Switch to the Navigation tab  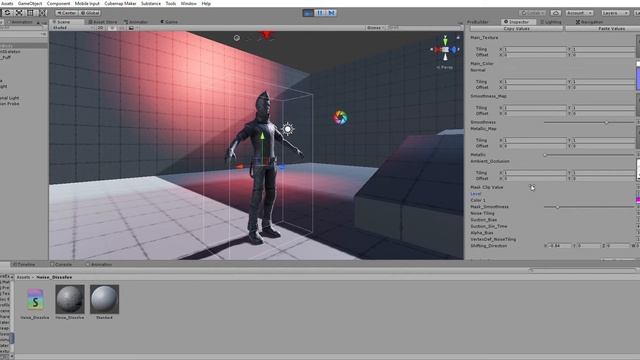(x=589, y=22)
